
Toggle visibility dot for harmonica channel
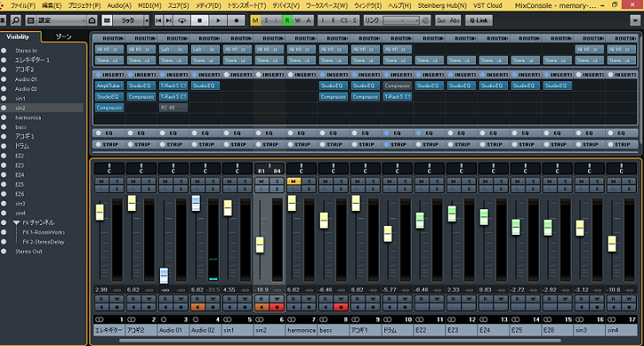[4, 117]
